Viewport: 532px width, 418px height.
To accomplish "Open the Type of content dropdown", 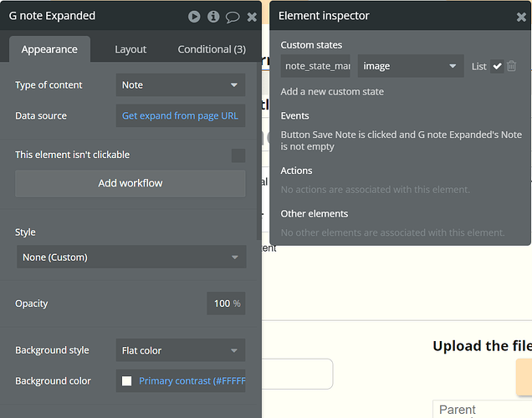I will click(x=181, y=84).
